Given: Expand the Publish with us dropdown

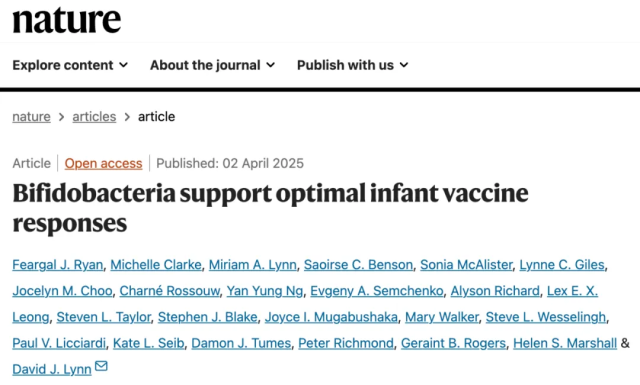Looking at the screenshot, I should coord(353,65).
